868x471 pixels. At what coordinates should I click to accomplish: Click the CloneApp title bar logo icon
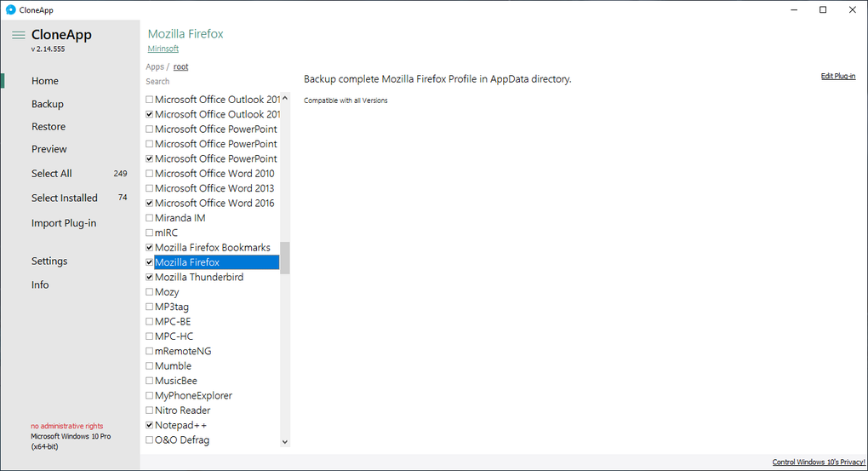10,10
